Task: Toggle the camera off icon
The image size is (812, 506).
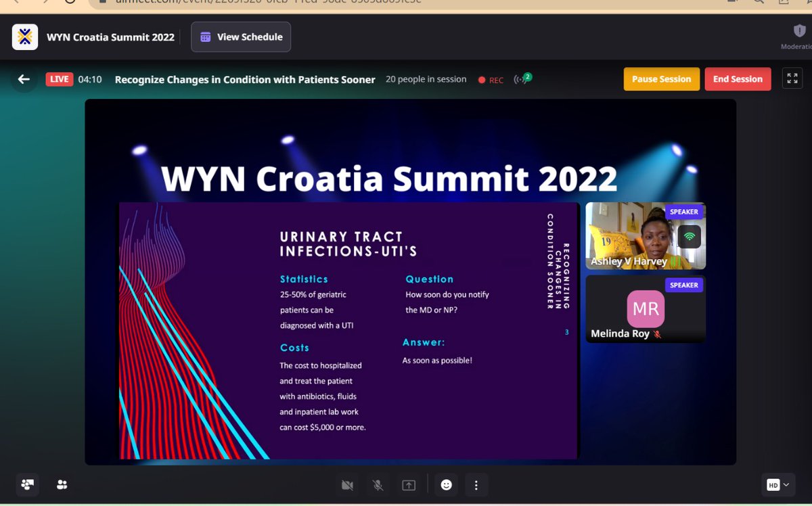Action: (x=348, y=485)
